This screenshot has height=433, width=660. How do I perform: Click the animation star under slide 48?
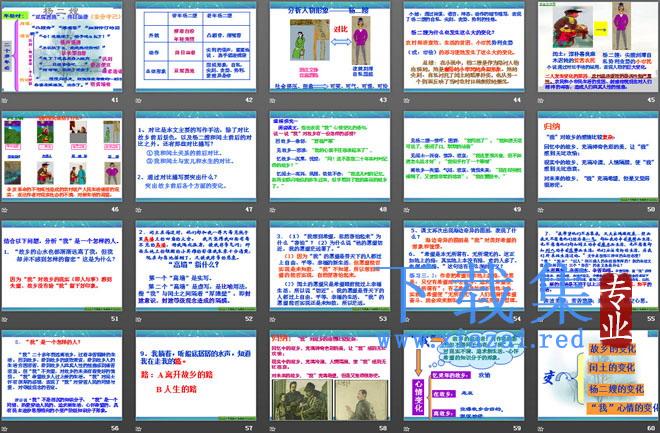(x=272, y=210)
